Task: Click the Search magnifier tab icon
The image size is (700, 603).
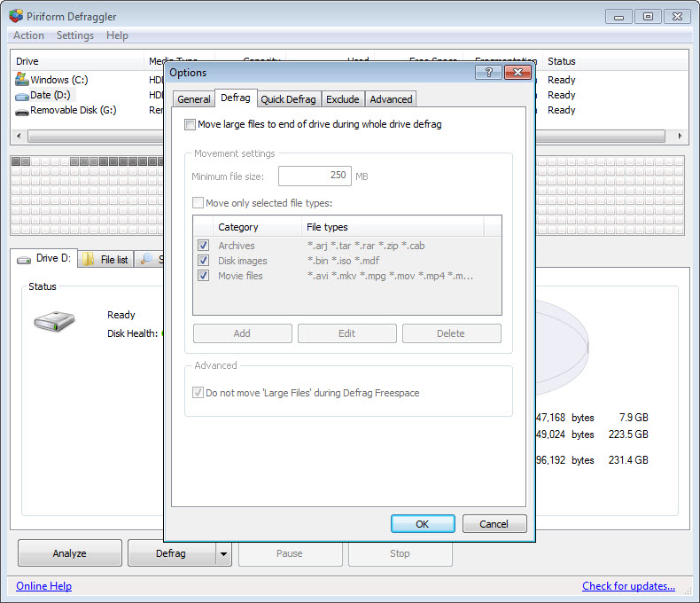Action: point(146,259)
